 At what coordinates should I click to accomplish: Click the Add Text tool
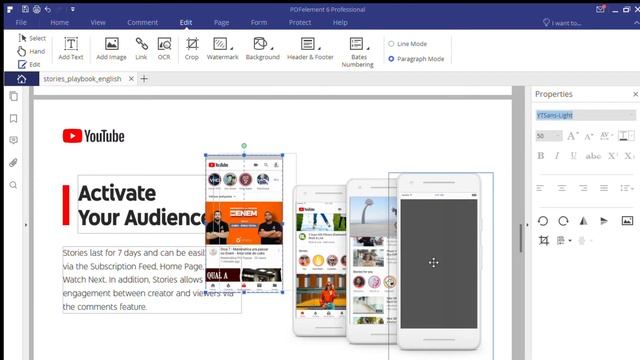point(71,49)
